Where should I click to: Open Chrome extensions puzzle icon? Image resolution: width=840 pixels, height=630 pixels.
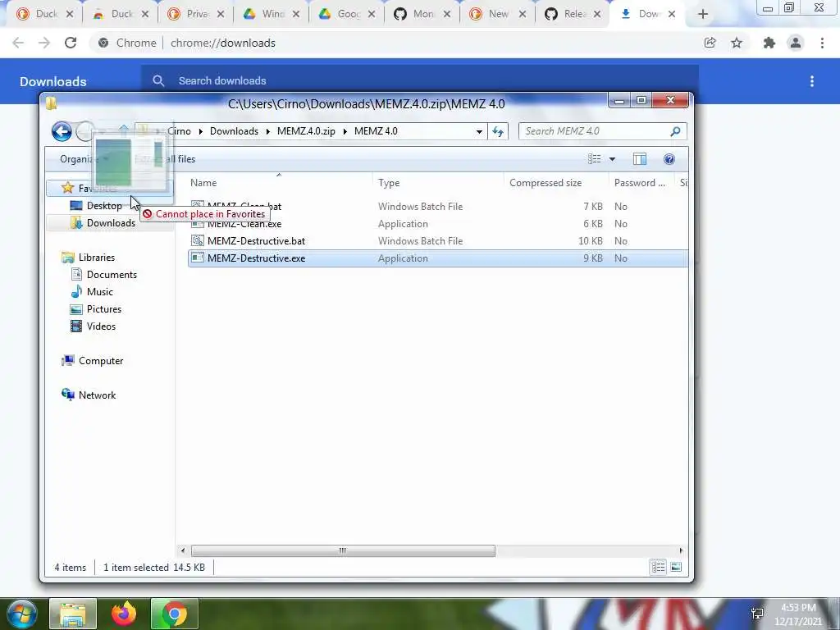pyautogui.click(x=769, y=43)
